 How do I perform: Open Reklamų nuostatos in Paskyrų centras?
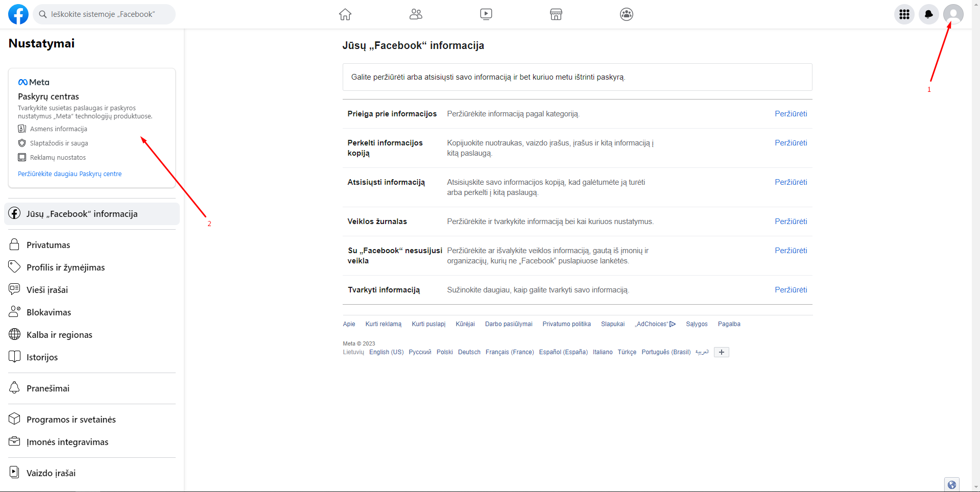click(52, 158)
